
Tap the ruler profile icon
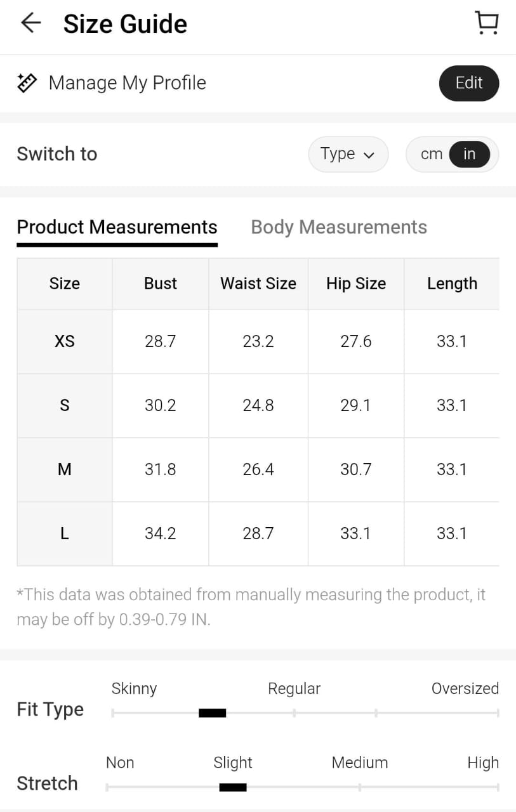[x=27, y=83]
